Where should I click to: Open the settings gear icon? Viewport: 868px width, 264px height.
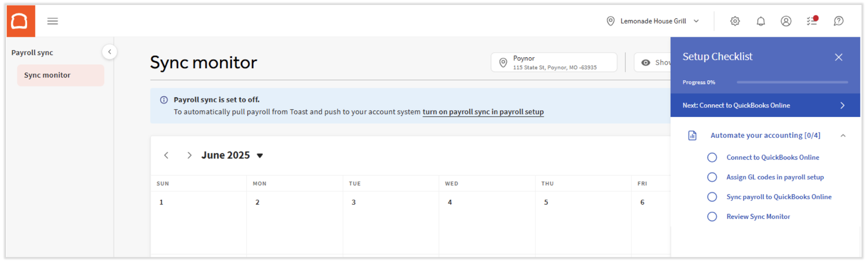[735, 21]
